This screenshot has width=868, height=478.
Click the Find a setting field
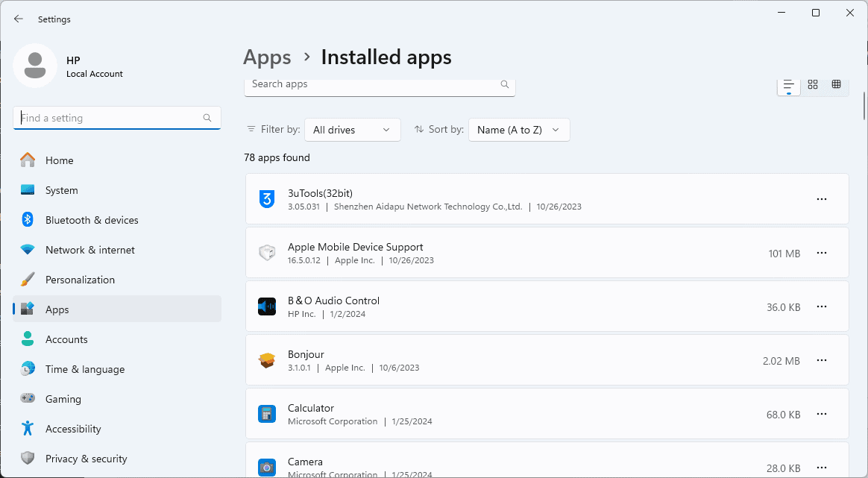117,118
